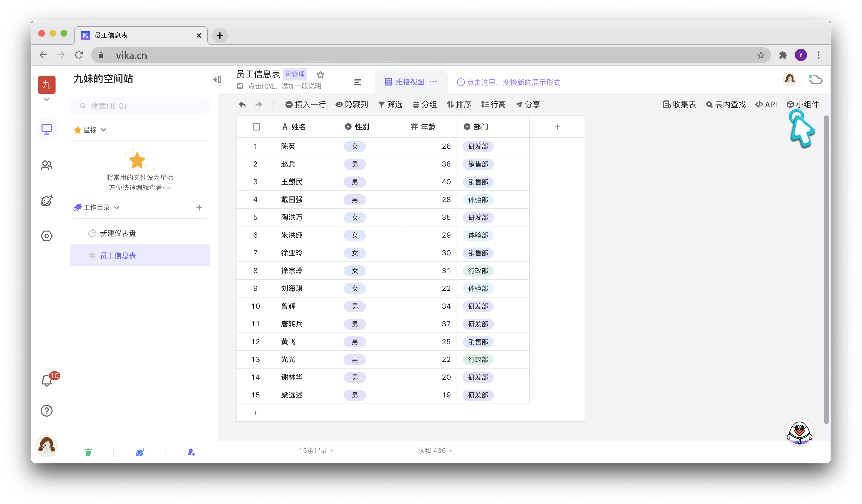862x504 pixels.
Task: Select the 研发部 colored tag for 陈英
Action: [x=478, y=146]
